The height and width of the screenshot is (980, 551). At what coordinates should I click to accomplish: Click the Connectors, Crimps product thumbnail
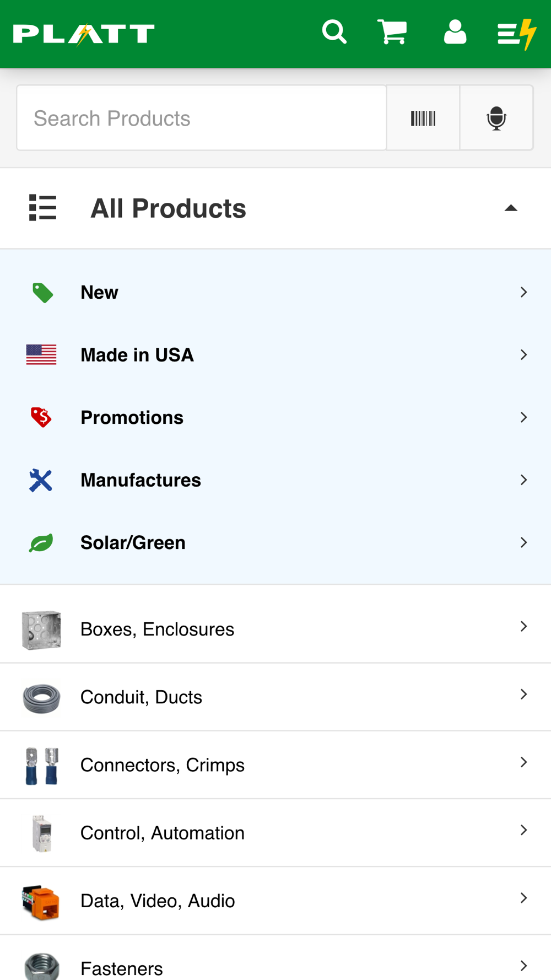[x=42, y=766]
